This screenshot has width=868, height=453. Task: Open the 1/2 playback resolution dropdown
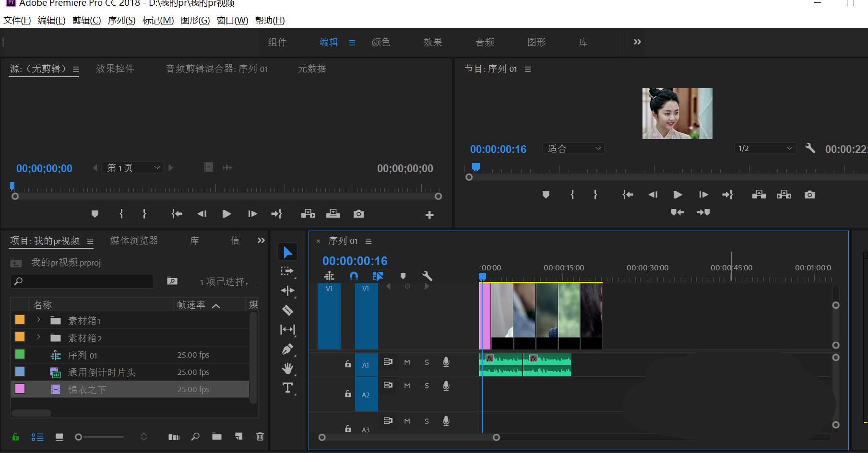coord(764,149)
